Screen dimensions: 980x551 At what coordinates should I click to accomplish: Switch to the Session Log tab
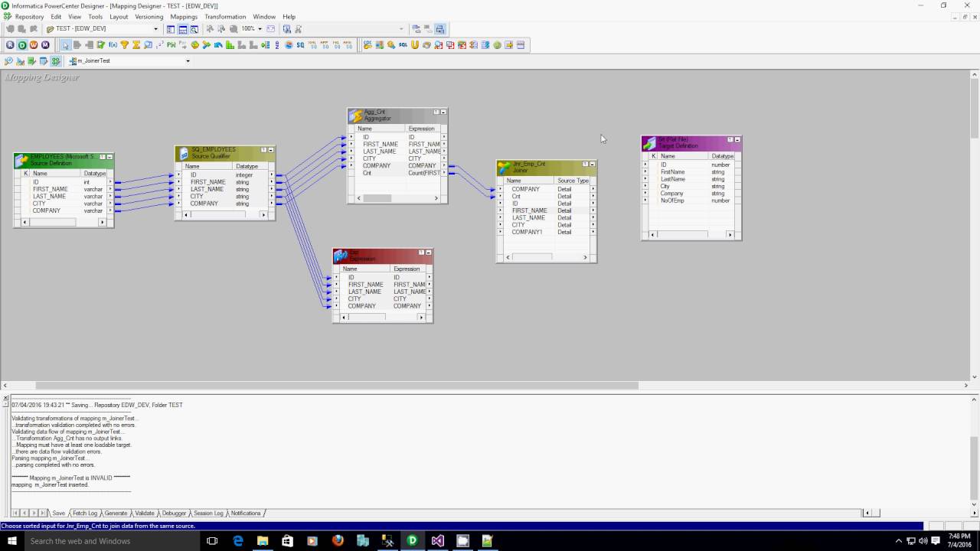208,513
